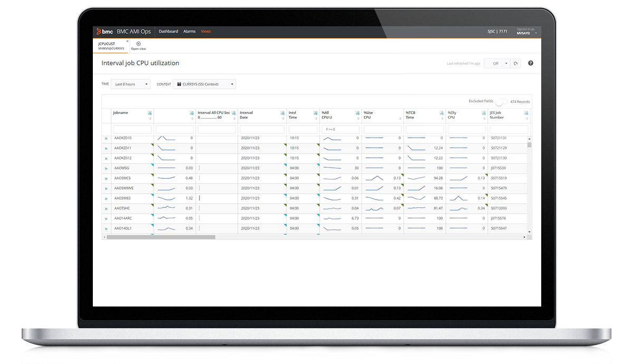
Task: Sort by %Use CPU column arrows
Action: pos(400,119)
